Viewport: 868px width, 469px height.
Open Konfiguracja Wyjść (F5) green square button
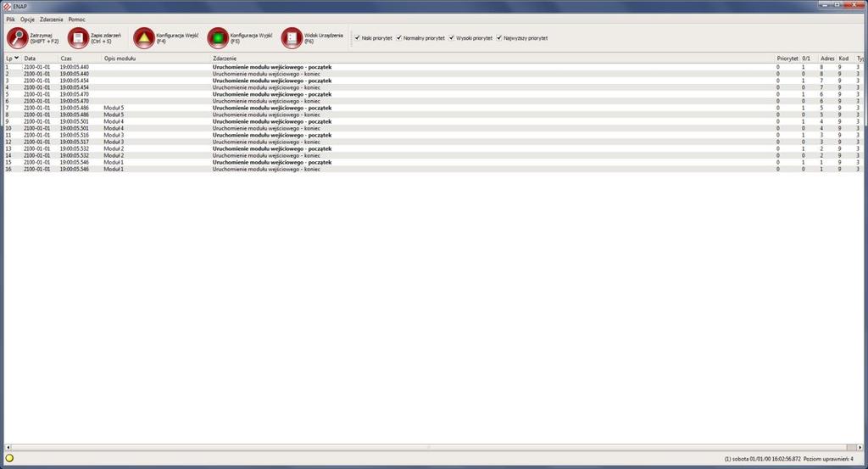coord(240,38)
